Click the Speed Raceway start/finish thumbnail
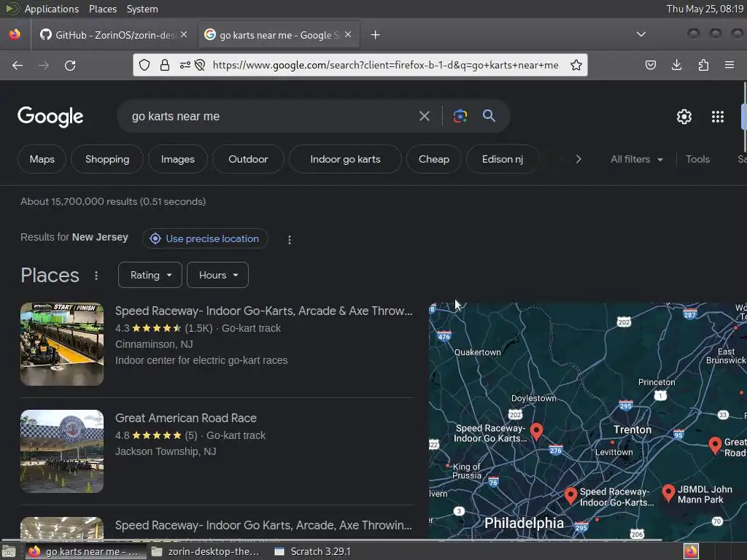 pos(62,344)
